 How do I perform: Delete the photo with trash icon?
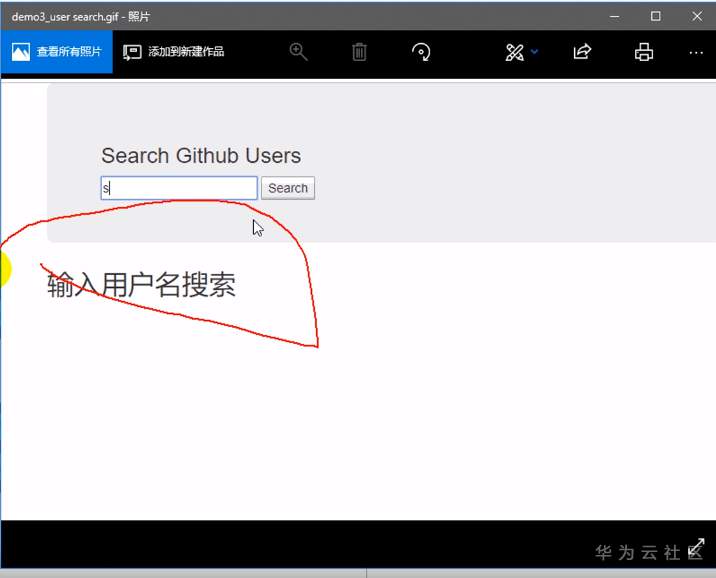(359, 52)
